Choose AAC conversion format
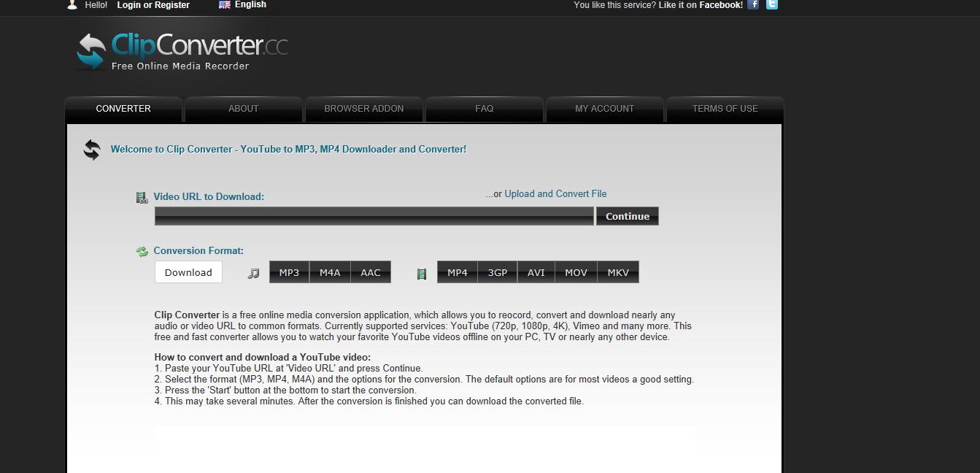The height and width of the screenshot is (473, 980). 371,272
